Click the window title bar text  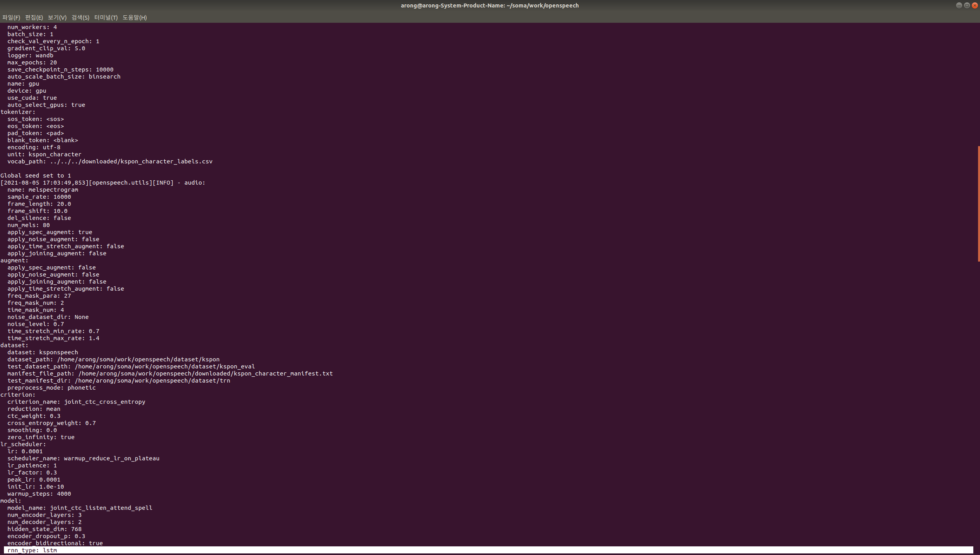[x=489, y=5]
